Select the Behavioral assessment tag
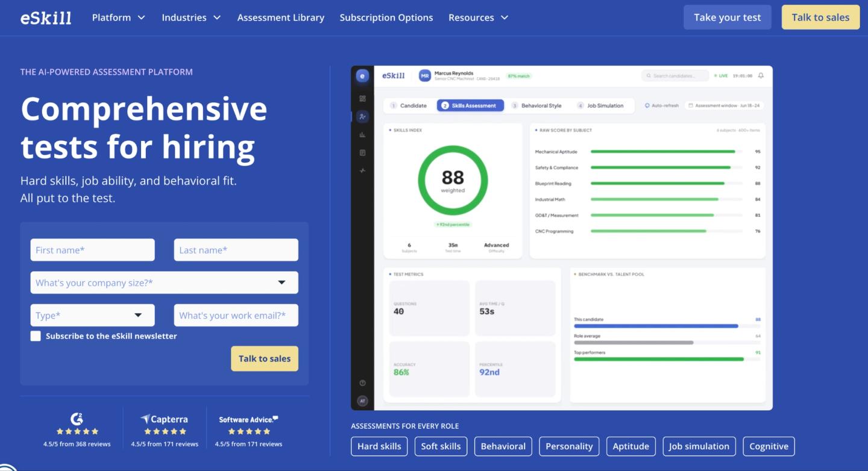This screenshot has width=868, height=471. [503, 446]
